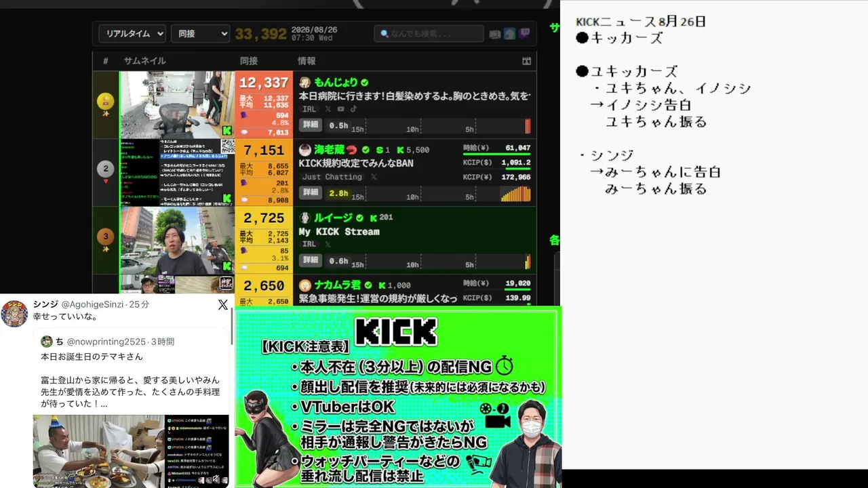
Task: Click the first platform filter icon after search
Action: [x=495, y=33]
